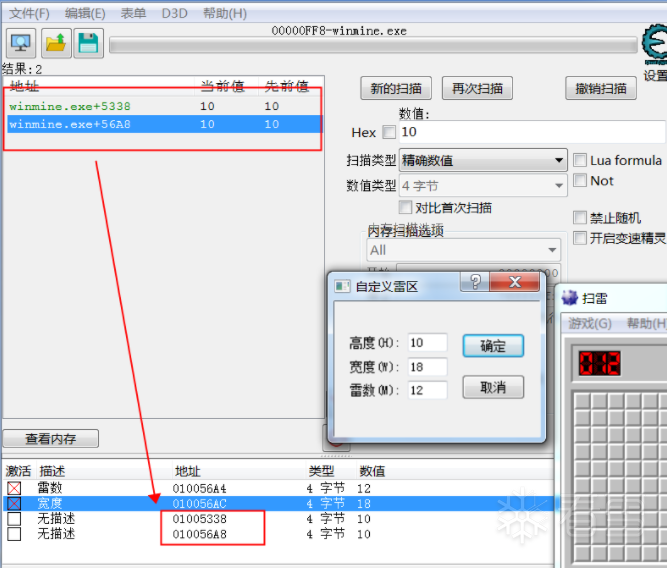The width and height of the screenshot is (667, 568).
Task: Click the 雷数(M) input field
Action: click(428, 390)
